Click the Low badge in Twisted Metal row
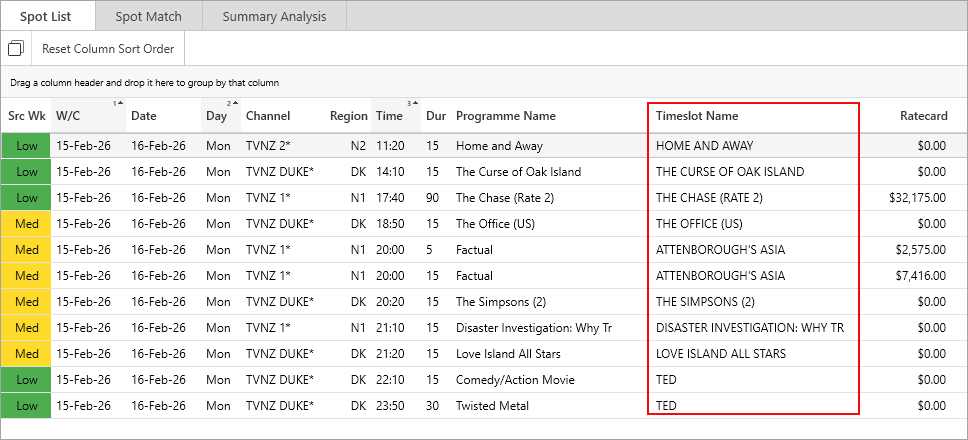This screenshot has width=968, height=440. coord(27,406)
